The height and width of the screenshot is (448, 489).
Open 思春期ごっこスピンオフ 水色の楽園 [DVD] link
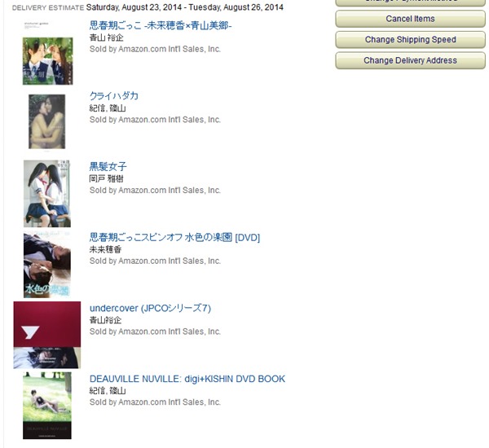click(174, 238)
